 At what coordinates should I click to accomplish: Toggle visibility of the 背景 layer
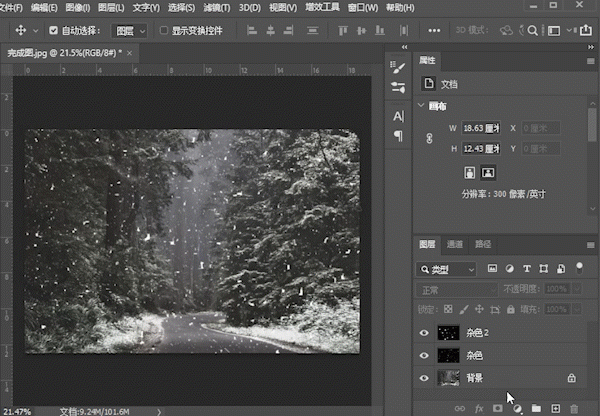[x=424, y=378]
